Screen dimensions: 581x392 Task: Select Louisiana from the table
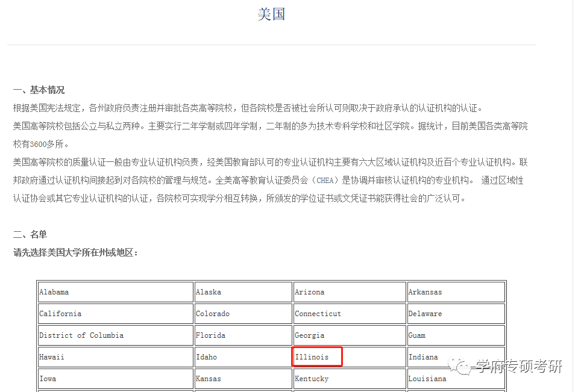point(427,378)
